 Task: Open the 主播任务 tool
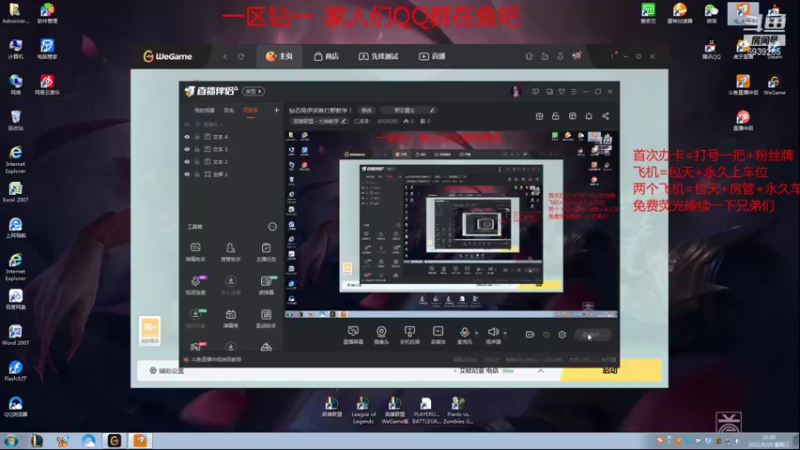tap(266, 252)
